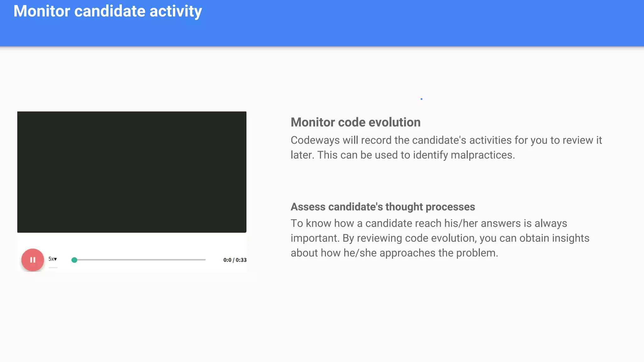Click the small blue dot above the heading
This screenshot has width=644, height=362.
pyautogui.click(x=421, y=99)
